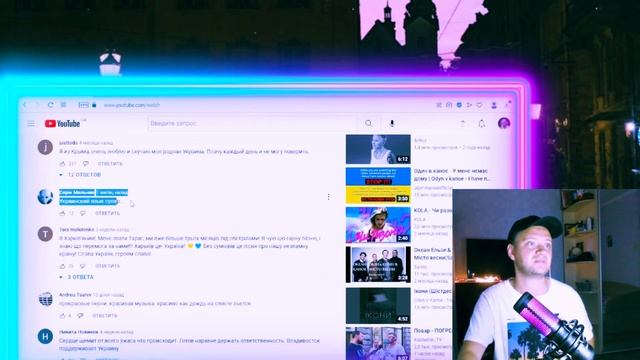The width and height of the screenshot is (640, 360).
Task: Open the 'j' commenter avatar
Action: [45, 147]
